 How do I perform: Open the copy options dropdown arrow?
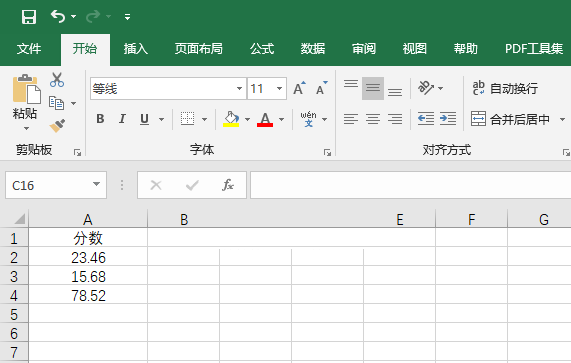coord(74,103)
